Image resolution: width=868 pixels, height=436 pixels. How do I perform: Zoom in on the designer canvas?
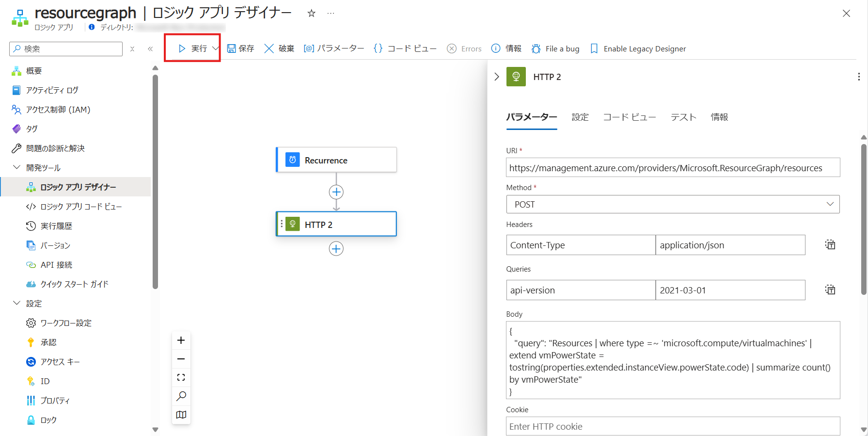pyautogui.click(x=181, y=340)
